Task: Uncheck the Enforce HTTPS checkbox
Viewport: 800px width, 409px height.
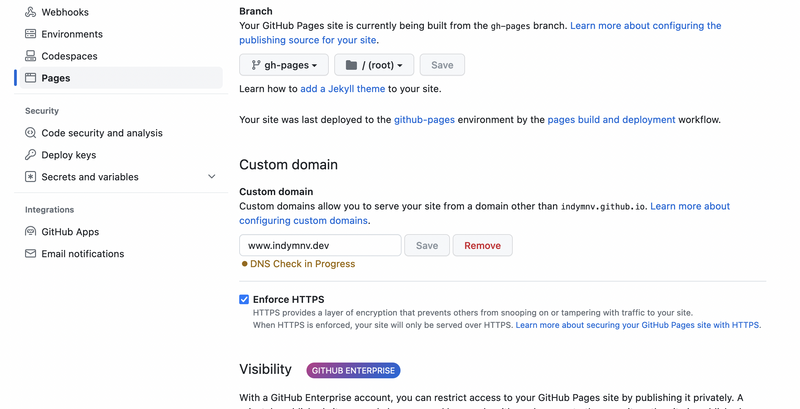Action: tap(244, 299)
